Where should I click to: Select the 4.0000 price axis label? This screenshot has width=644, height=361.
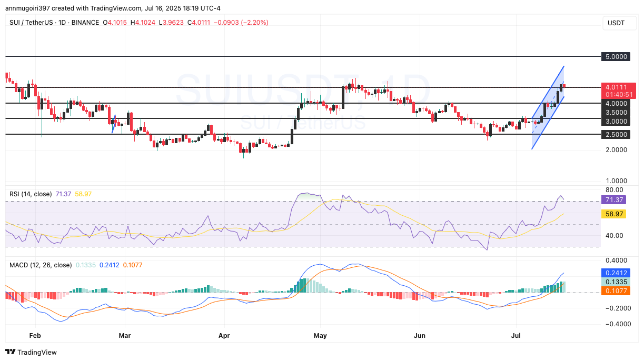click(x=616, y=103)
